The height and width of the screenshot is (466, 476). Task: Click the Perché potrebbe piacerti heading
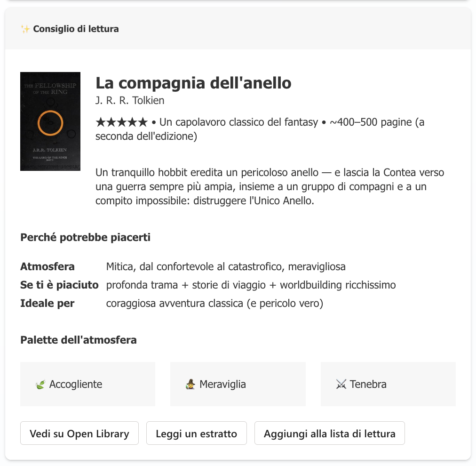[85, 237]
